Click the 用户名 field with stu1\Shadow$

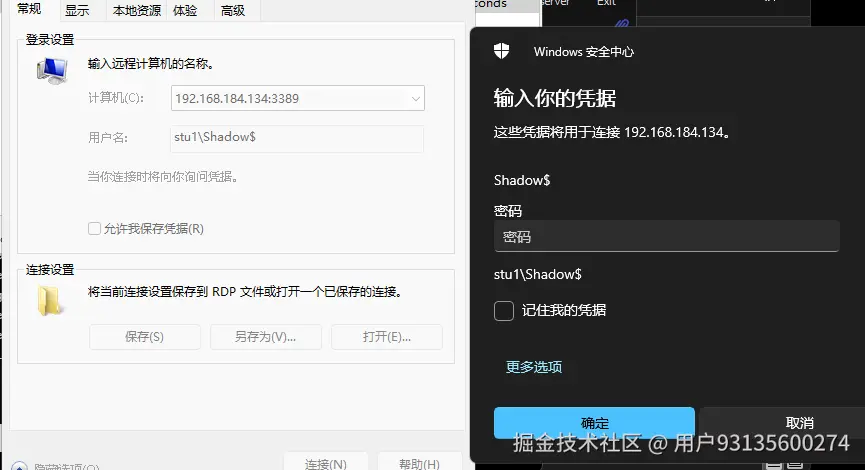(x=297, y=138)
